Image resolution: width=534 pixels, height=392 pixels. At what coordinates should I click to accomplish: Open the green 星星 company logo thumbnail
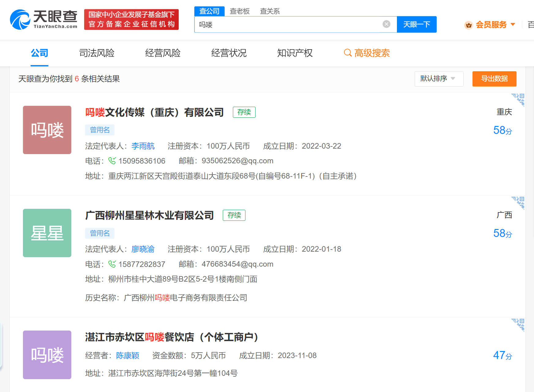click(47, 233)
